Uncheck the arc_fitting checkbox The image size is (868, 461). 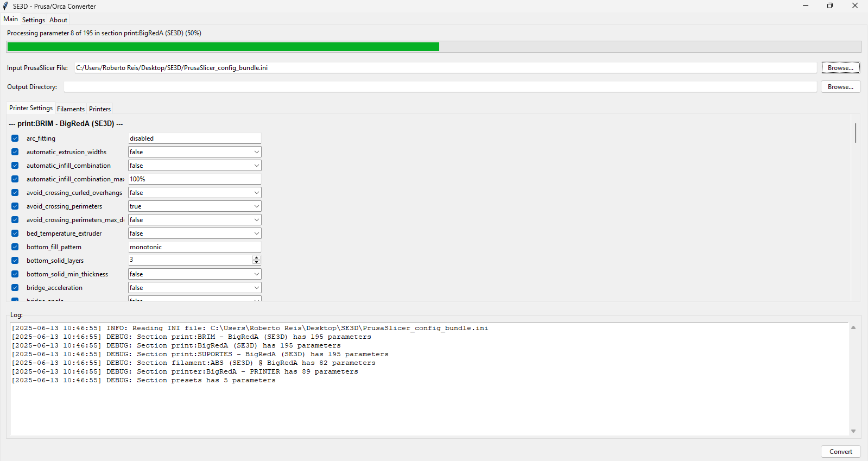coord(15,138)
